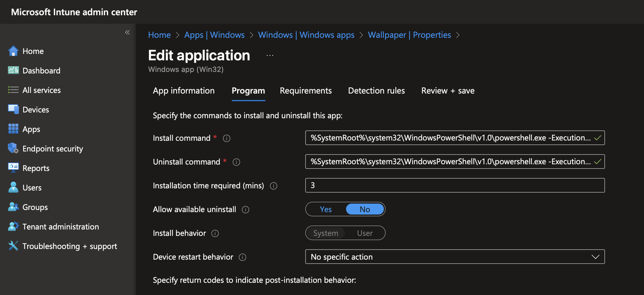The height and width of the screenshot is (295, 644).
Task: Click into the Uninstall command field
Action: click(x=455, y=162)
